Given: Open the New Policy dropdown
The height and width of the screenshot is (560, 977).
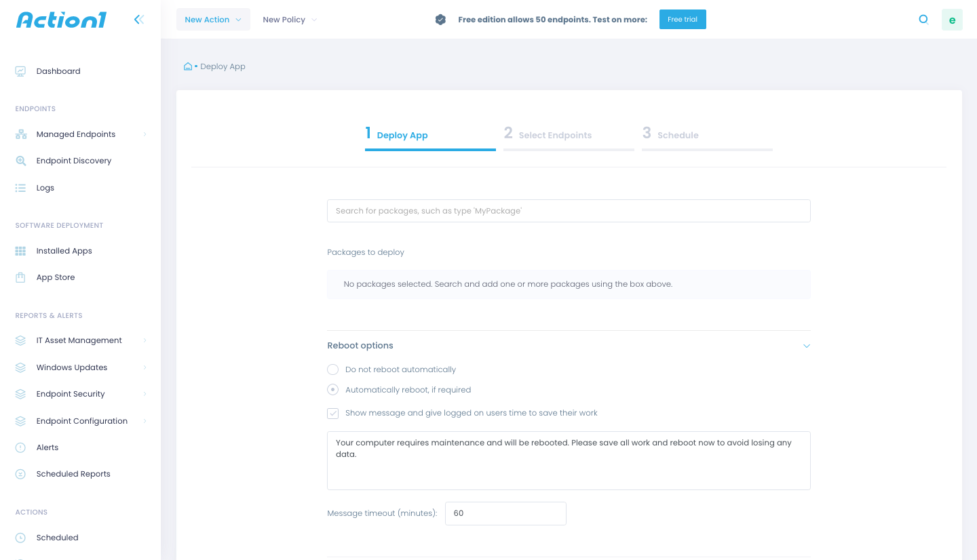Looking at the screenshot, I should pyautogui.click(x=290, y=19).
